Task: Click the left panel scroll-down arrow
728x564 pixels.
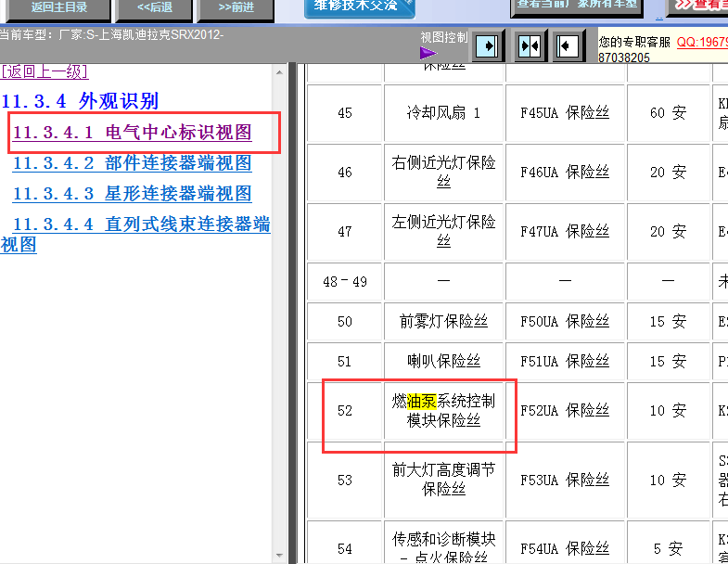Action: pyautogui.click(x=279, y=555)
